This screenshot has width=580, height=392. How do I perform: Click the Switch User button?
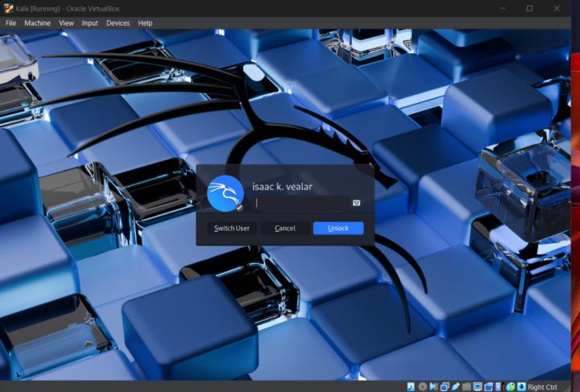(232, 229)
